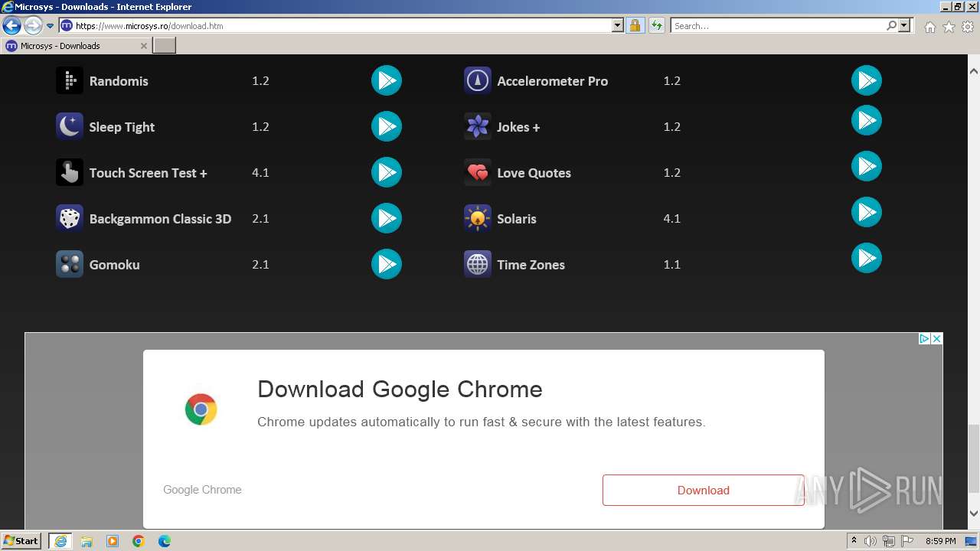The height and width of the screenshot is (551, 980).
Task: Click the Backgammon Classic 3D name
Action: pyautogui.click(x=160, y=219)
